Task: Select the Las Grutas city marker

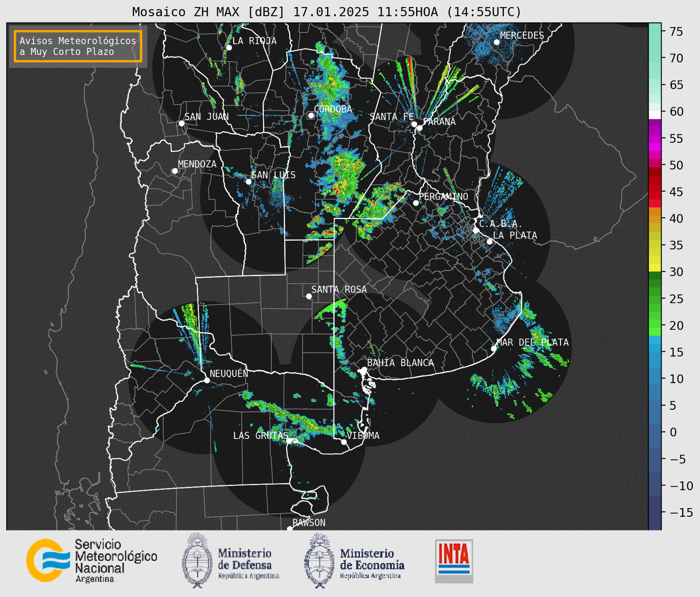Action: coord(289,441)
